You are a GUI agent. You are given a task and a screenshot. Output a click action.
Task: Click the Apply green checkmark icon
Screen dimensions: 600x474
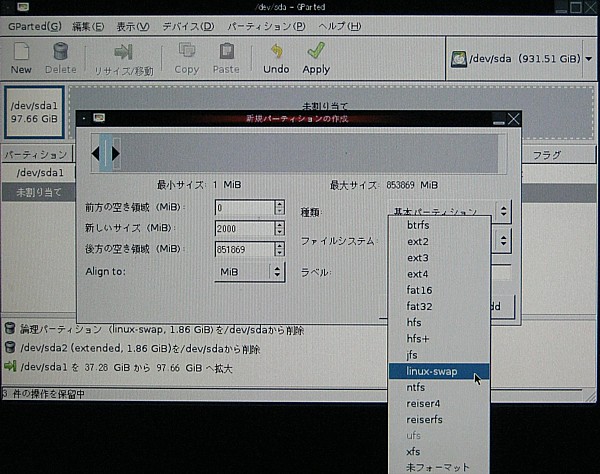[316, 50]
